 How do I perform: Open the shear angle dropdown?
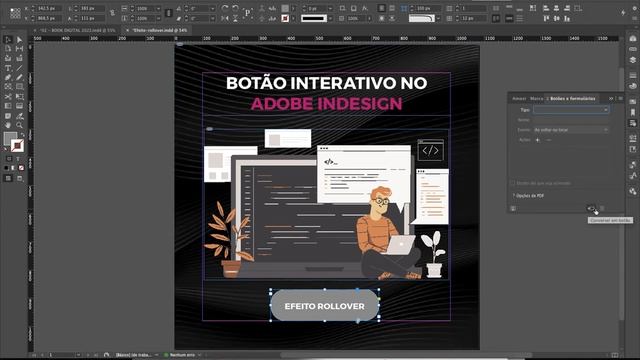(x=212, y=18)
